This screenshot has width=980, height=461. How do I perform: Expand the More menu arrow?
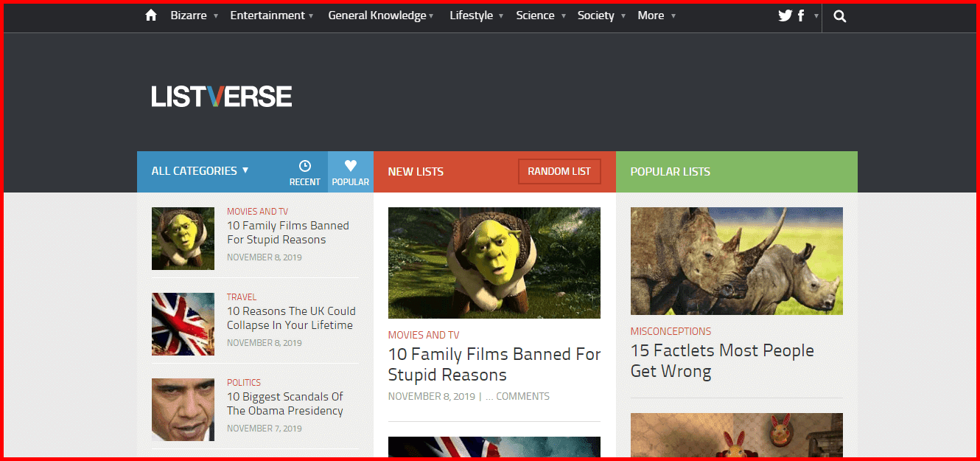673,16
